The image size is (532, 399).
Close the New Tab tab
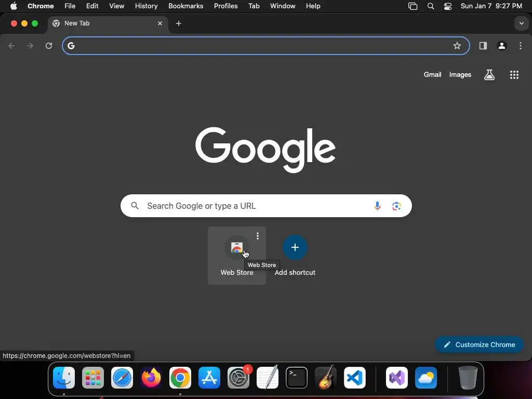click(x=160, y=23)
